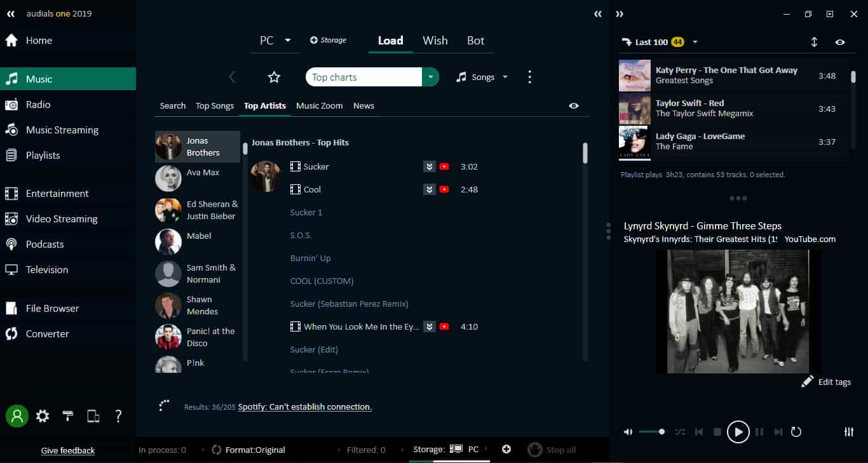Click the artist list scrollbar

pyautogui.click(x=245, y=149)
